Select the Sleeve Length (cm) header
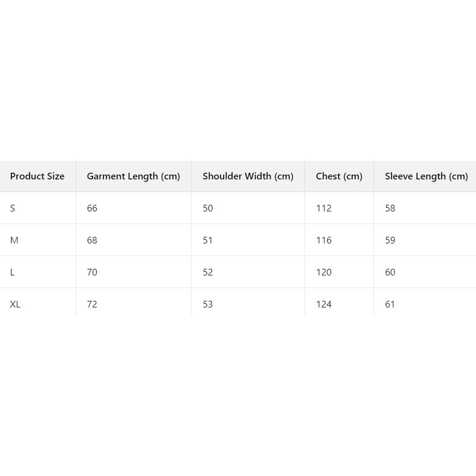The height and width of the screenshot is (476, 476). pyautogui.click(x=426, y=176)
